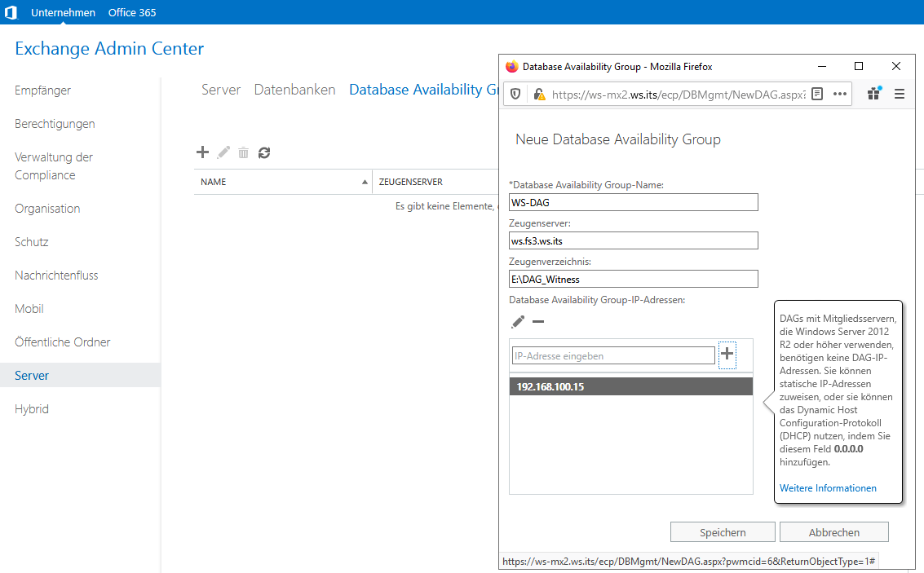Click the Zeugenverzeichnis input field
Viewport: 924px width, 573px height.
(x=634, y=279)
